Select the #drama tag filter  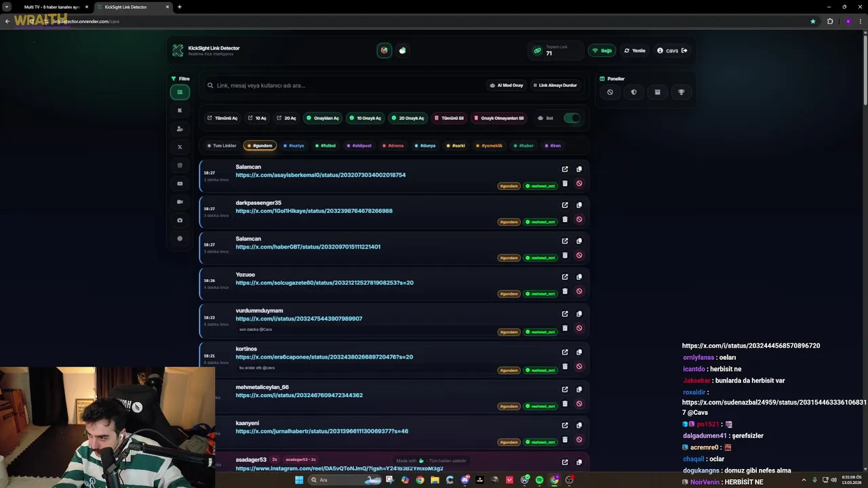[x=393, y=146]
